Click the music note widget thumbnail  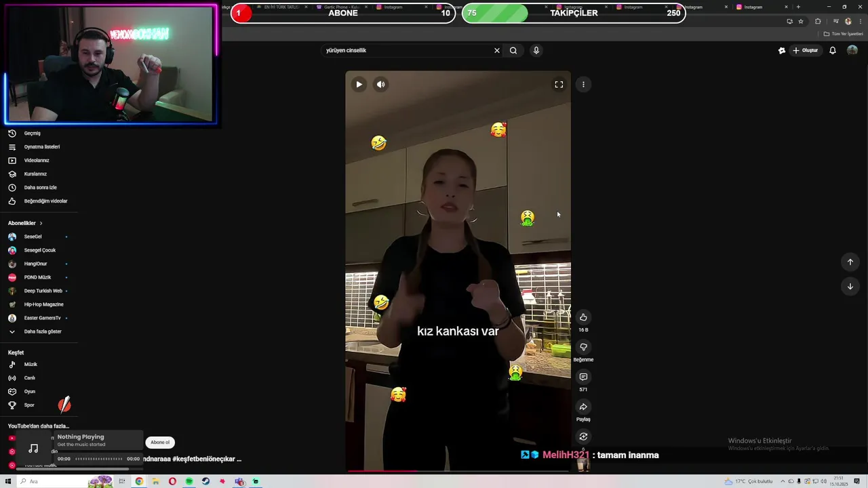point(33,449)
